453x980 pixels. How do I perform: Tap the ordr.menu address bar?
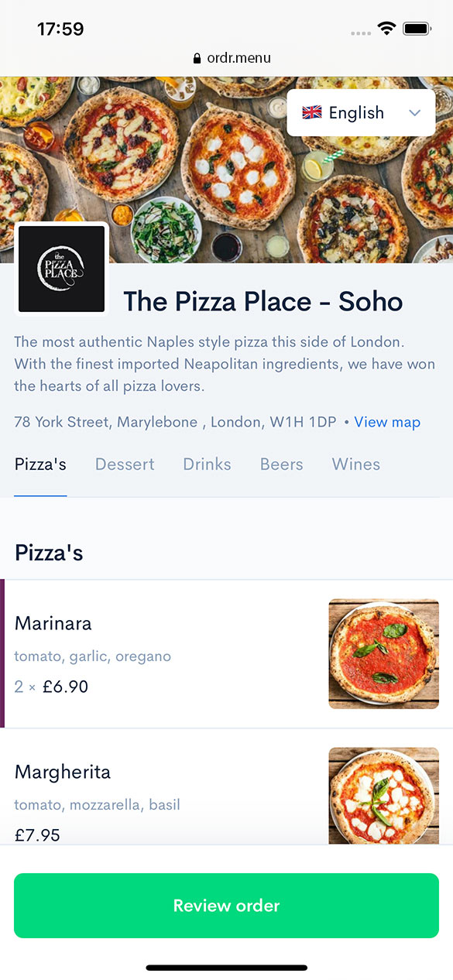233,57
